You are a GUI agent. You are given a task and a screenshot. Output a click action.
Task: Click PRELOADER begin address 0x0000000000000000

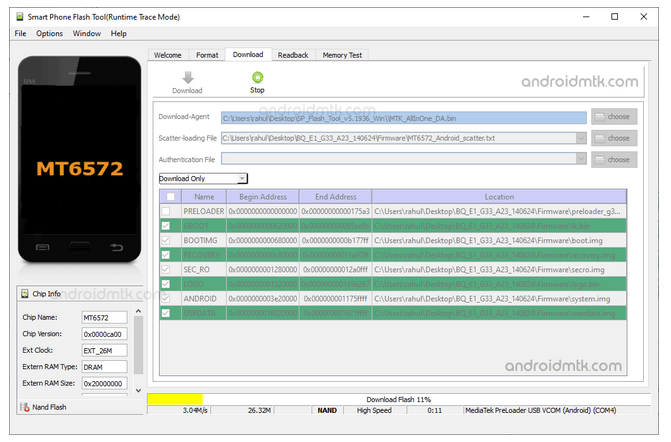(263, 211)
